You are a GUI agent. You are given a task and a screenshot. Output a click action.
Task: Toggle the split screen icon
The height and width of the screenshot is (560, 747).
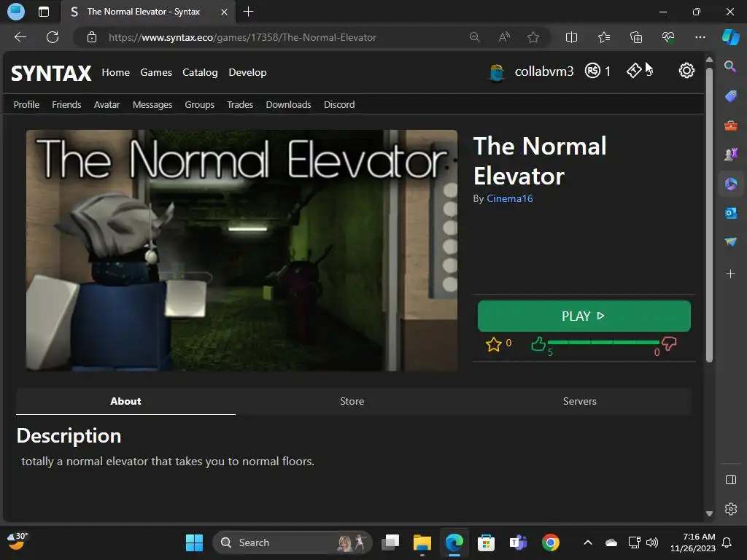571,37
